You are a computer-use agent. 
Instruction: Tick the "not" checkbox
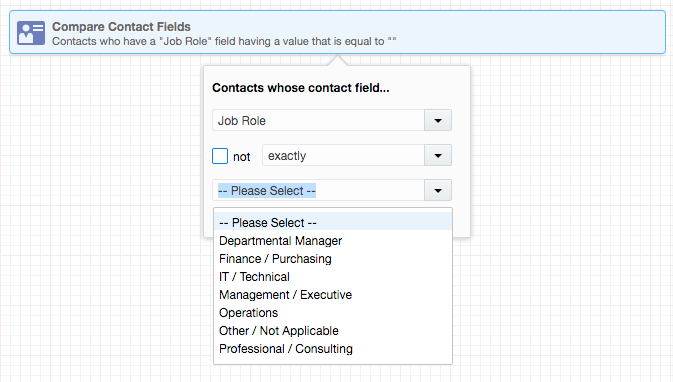coord(220,156)
